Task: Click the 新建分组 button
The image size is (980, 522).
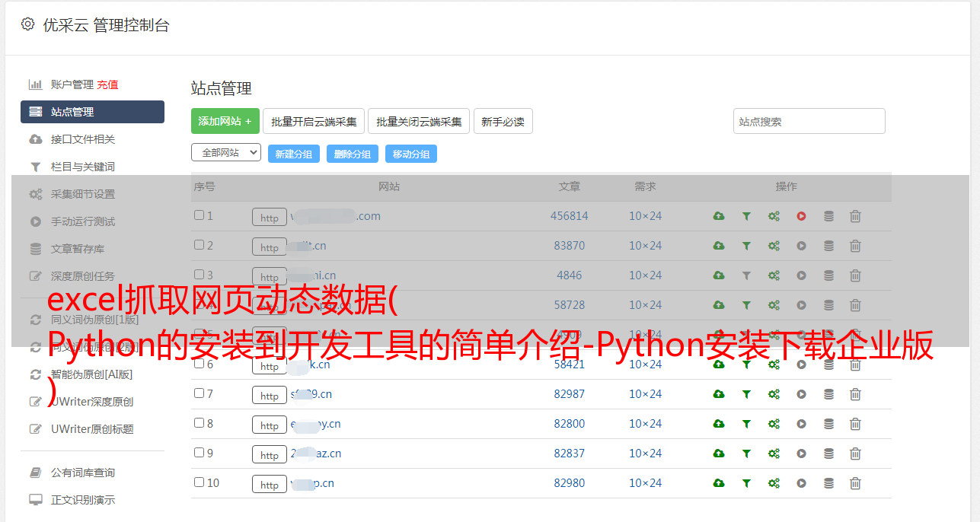Action: point(293,154)
